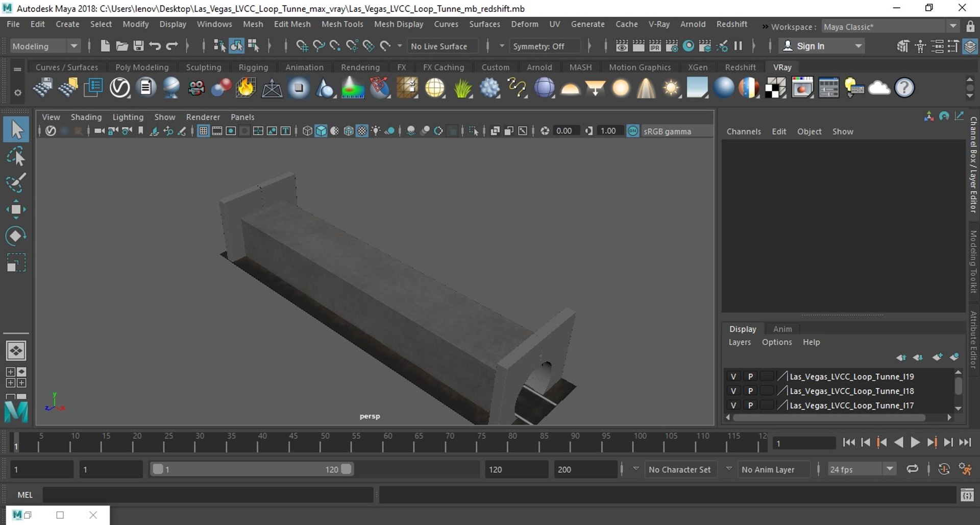The width and height of the screenshot is (980, 525).
Task: Click the V-Ray fire shelf icon
Action: (x=246, y=88)
